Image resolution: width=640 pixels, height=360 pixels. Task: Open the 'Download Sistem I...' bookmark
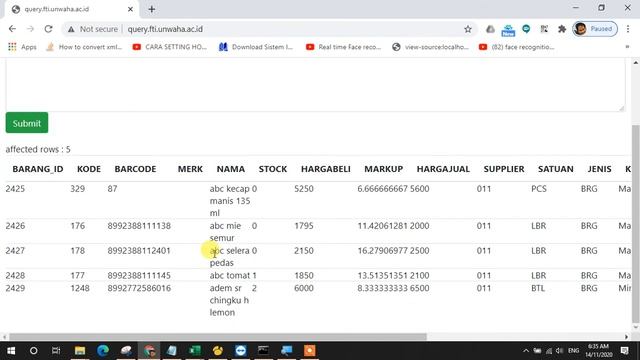pyautogui.click(x=256, y=47)
